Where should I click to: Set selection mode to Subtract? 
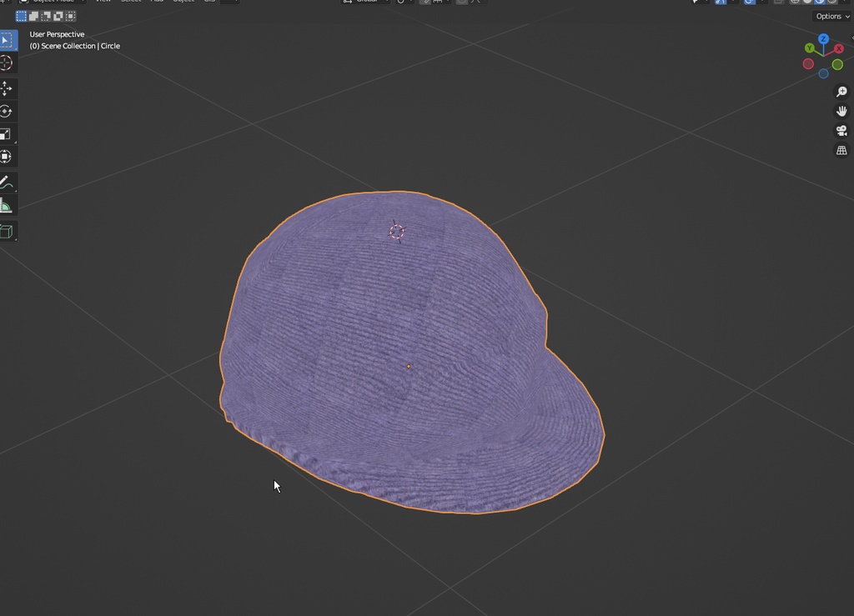[x=46, y=17]
